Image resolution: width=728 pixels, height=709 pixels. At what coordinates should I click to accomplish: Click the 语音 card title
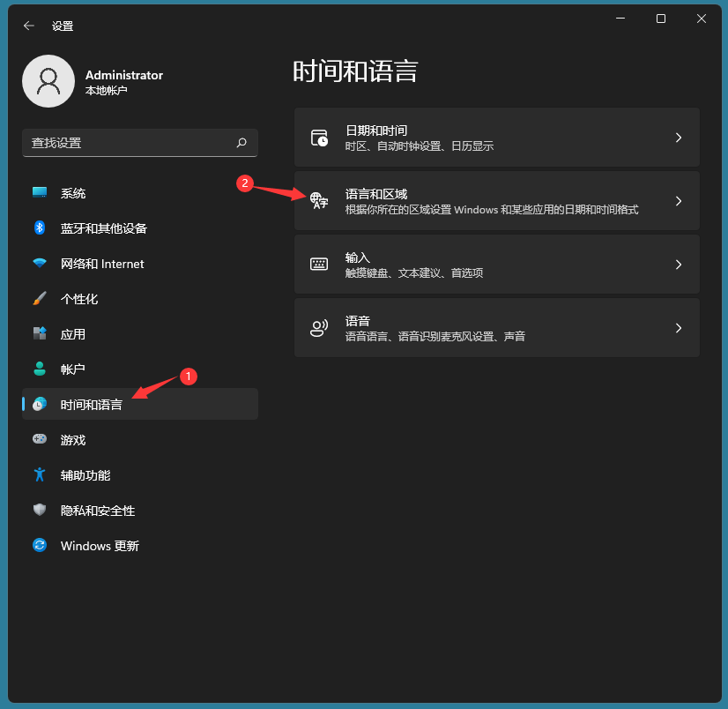(x=357, y=321)
